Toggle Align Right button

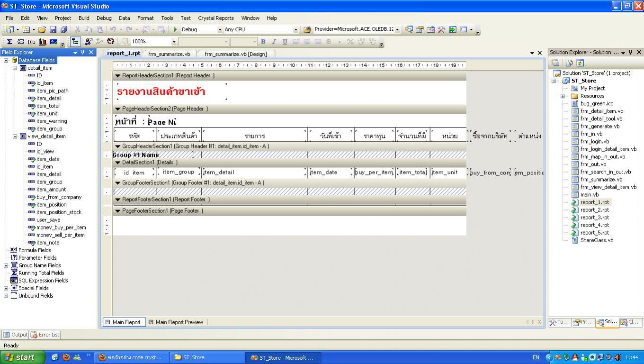pos(318,42)
